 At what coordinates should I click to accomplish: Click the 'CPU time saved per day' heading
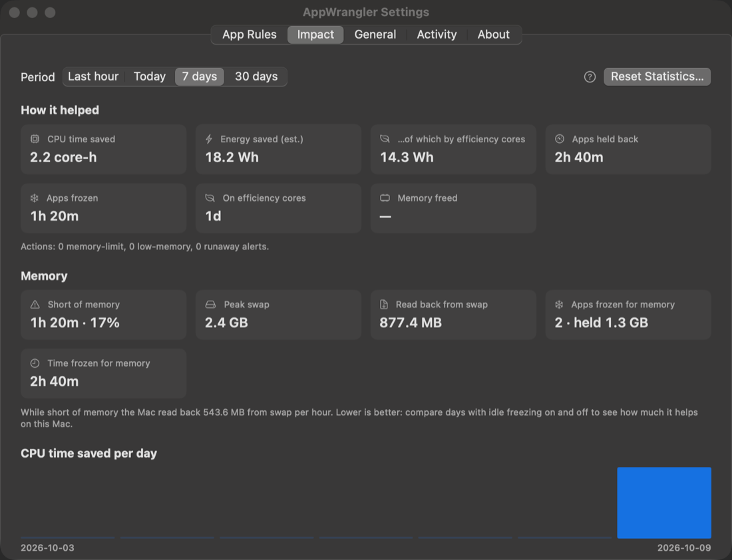click(89, 454)
